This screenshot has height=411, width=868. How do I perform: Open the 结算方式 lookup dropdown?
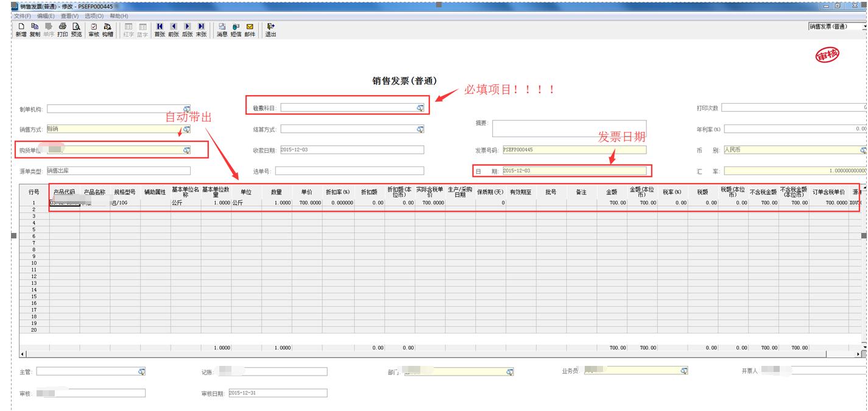click(x=420, y=128)
